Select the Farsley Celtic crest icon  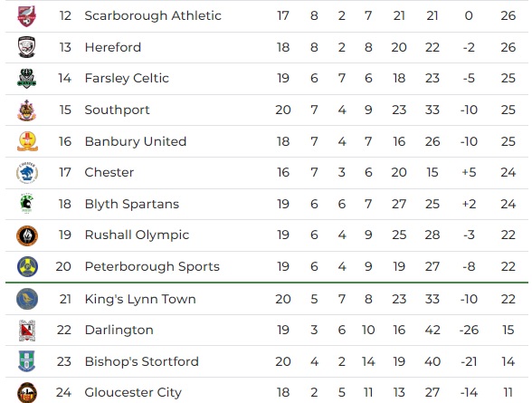27,79
